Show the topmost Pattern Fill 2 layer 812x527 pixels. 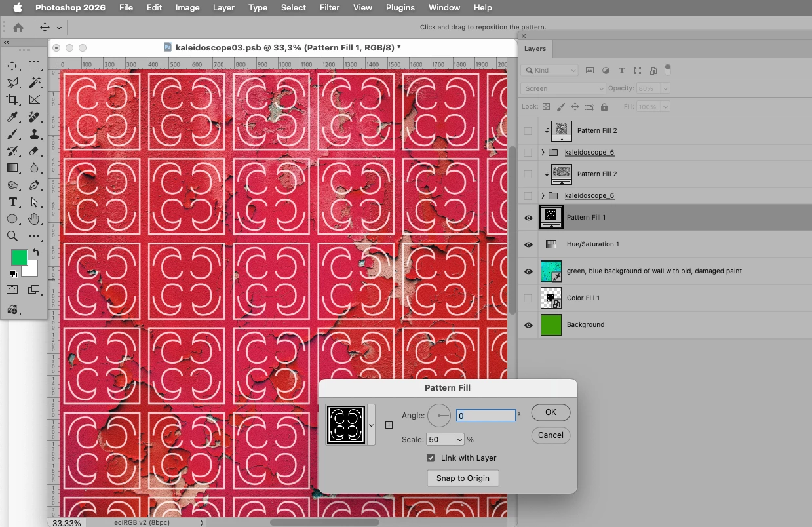[x=528, y=131]
